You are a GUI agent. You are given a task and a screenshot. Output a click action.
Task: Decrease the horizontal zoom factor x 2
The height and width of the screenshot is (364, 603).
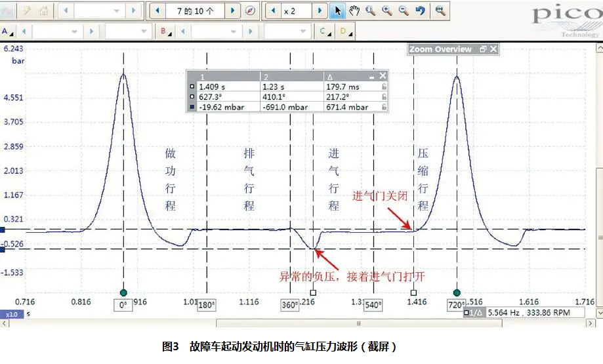(273, 10)
